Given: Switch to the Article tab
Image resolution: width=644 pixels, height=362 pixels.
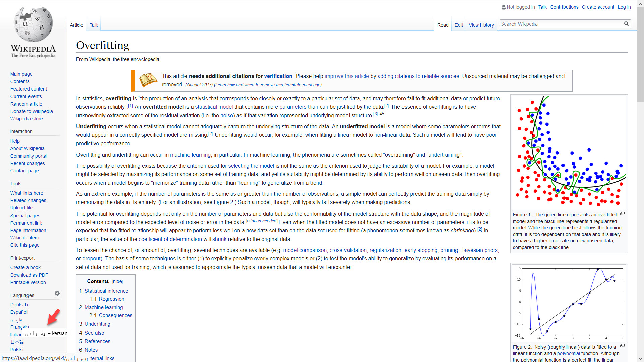Looking at the screenshot, I should 76,25.
